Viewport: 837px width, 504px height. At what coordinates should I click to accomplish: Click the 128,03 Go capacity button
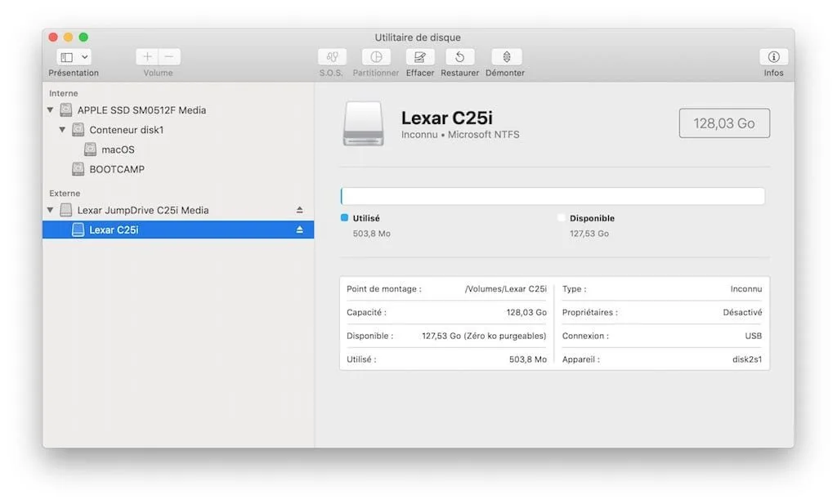coord(724,123)
